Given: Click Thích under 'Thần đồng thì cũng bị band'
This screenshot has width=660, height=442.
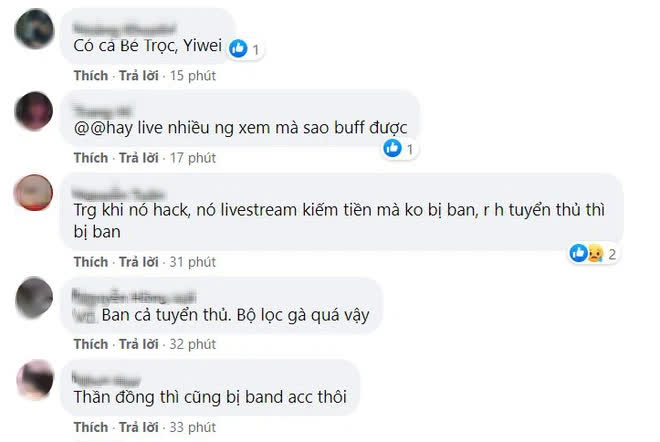Looking at the screenshot, I should tap(91, 427).
